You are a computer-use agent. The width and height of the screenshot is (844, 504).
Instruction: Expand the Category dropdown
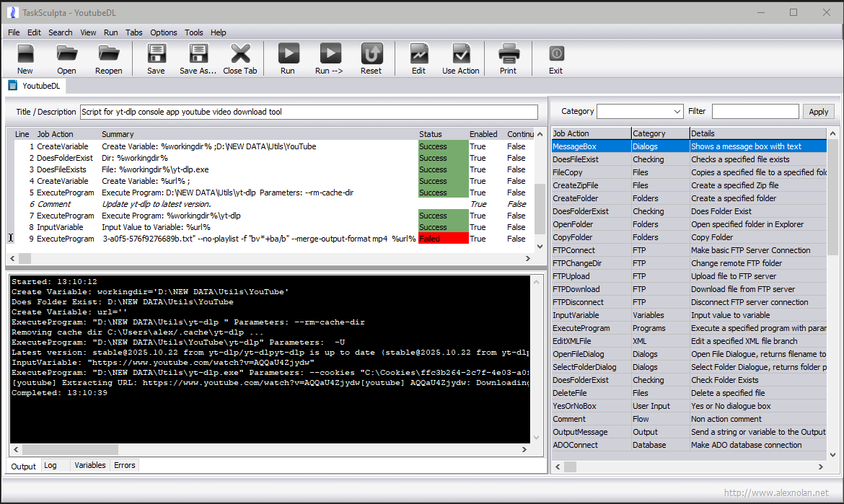pyautogui.click(x=677, y=112)
